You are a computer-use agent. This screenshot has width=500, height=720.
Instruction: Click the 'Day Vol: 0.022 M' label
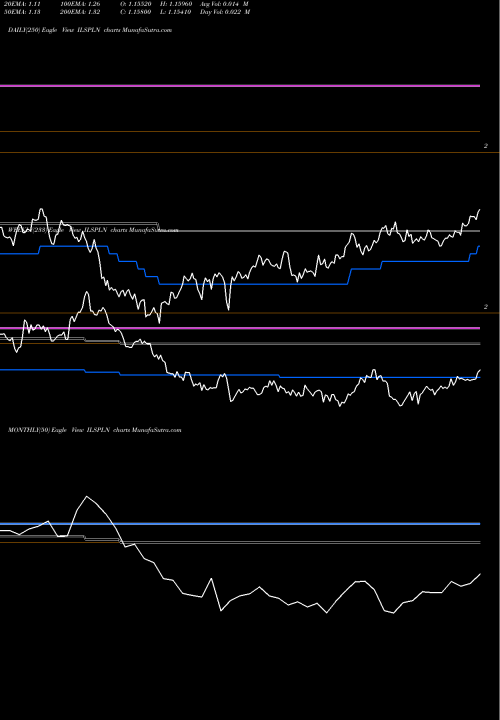pyautogui.click(x=225, y=12)
